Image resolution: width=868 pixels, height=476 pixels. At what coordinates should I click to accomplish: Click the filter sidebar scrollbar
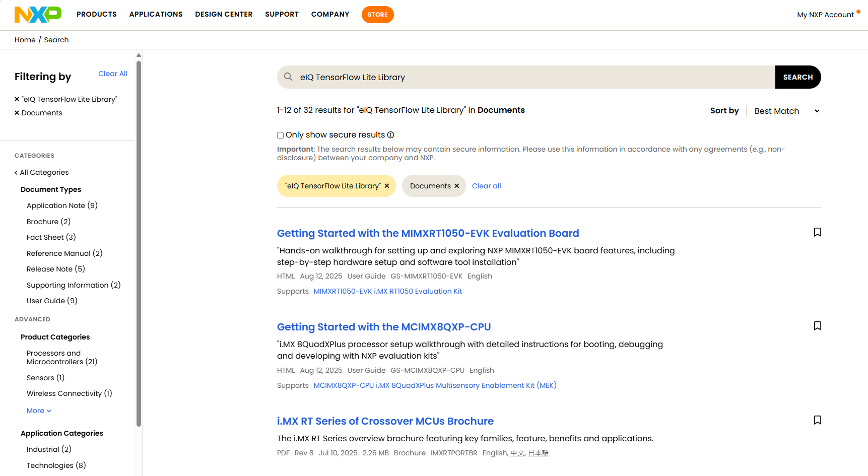click(x=139, y=244)
